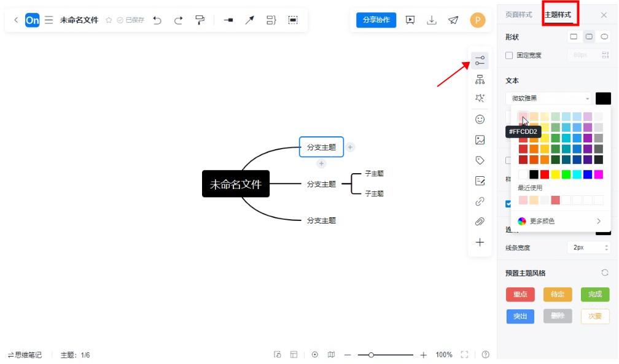Click the format painter icon
The height and width of the screenshot is (364, 619).
click(x=200, y=20)
